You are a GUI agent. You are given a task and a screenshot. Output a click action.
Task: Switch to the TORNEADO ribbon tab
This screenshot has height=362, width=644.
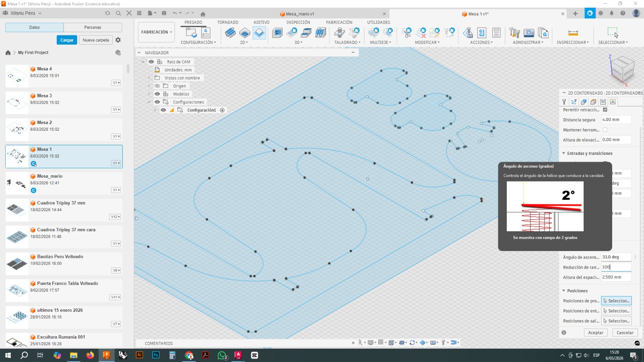click(227, 22)
